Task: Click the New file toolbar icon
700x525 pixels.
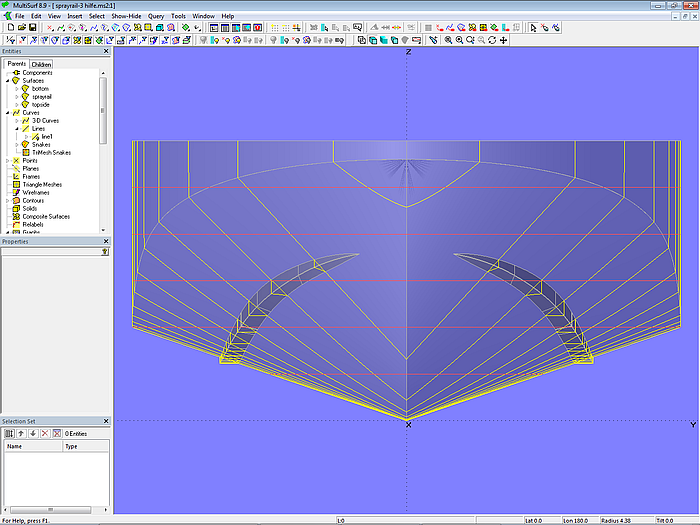Action: coord(9,28)
